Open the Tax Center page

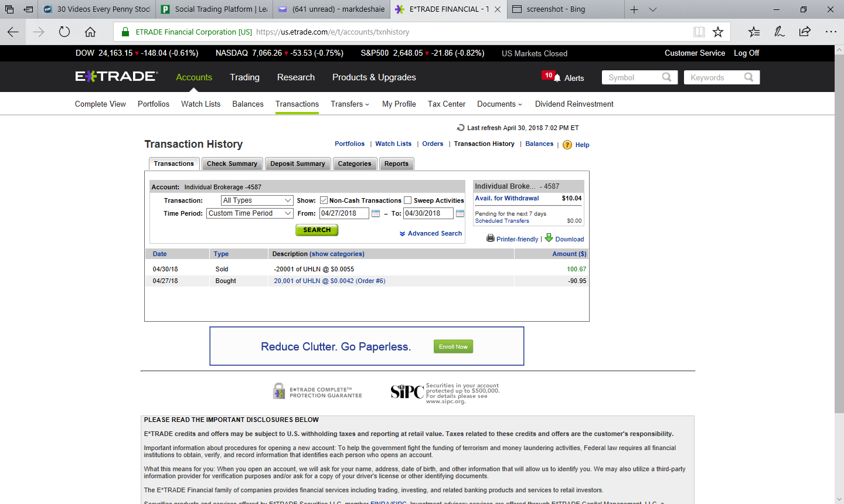(447, 104)
